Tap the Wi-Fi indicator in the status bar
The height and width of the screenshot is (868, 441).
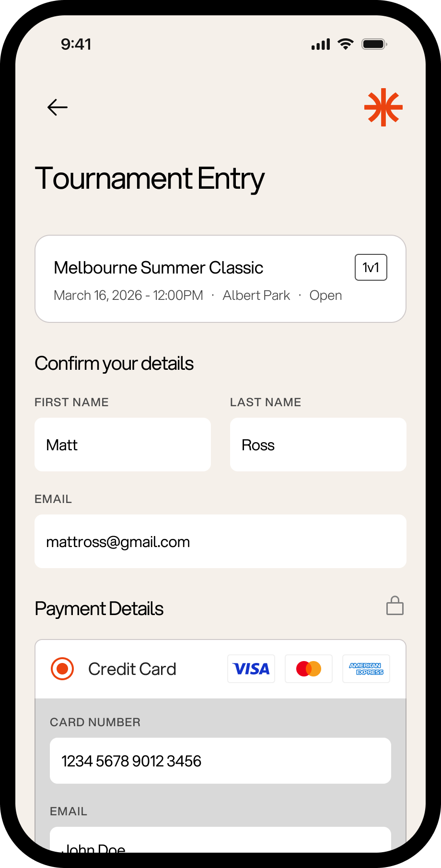345,44
